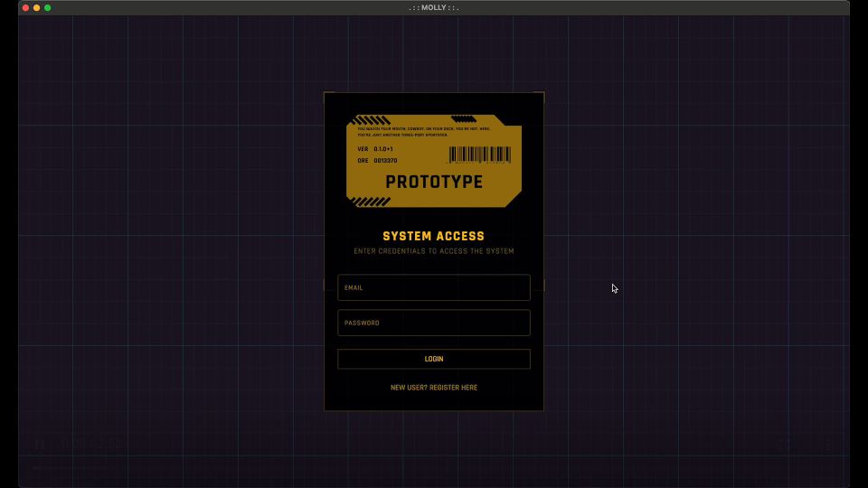Focus the Password input field

point(433,323)
